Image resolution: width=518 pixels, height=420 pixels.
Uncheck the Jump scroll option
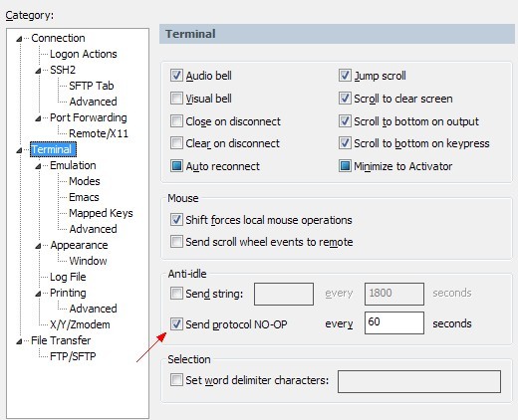(345, 76)
